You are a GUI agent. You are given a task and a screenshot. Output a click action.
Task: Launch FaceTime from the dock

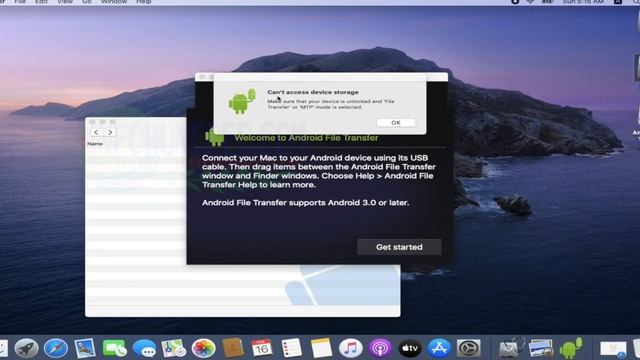(x=115, y=349)
